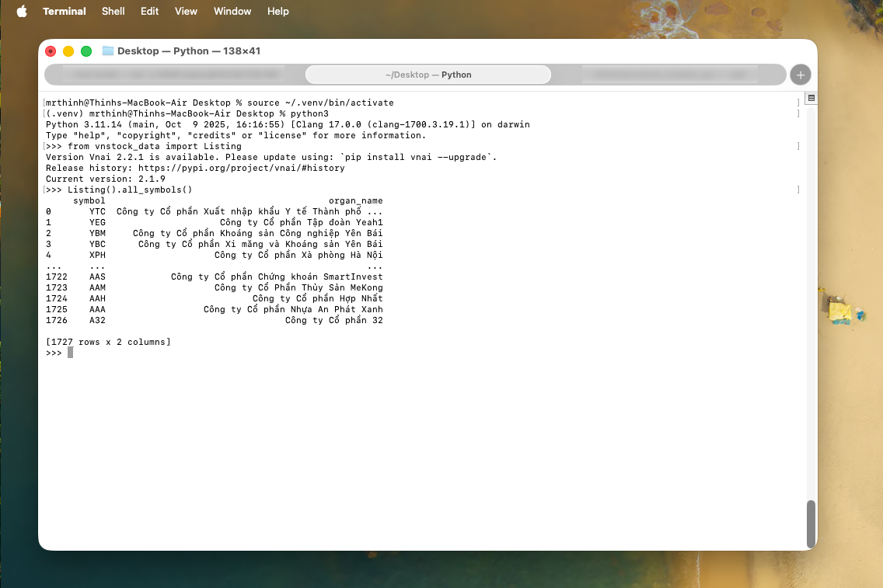The image size is (883, 588).
Task: Click the vertical scrollbar thumb
Action: click(811, 524)
